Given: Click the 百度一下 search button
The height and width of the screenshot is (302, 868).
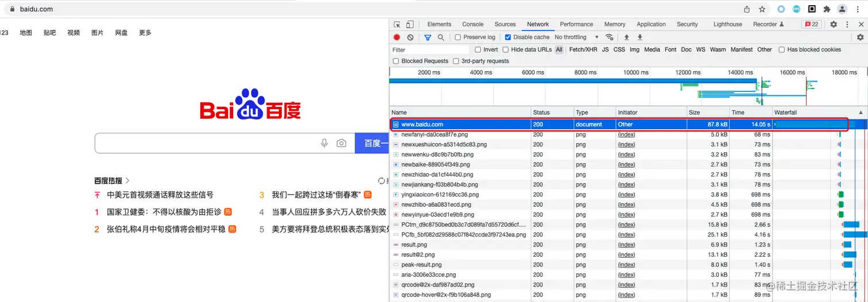Looking at the screenshot, I should pos(372,143).
